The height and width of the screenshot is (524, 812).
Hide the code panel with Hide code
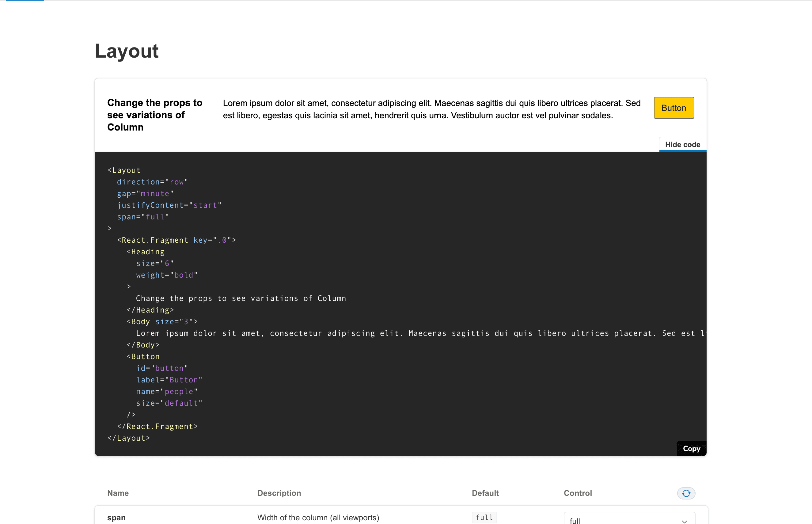point(682,145)
